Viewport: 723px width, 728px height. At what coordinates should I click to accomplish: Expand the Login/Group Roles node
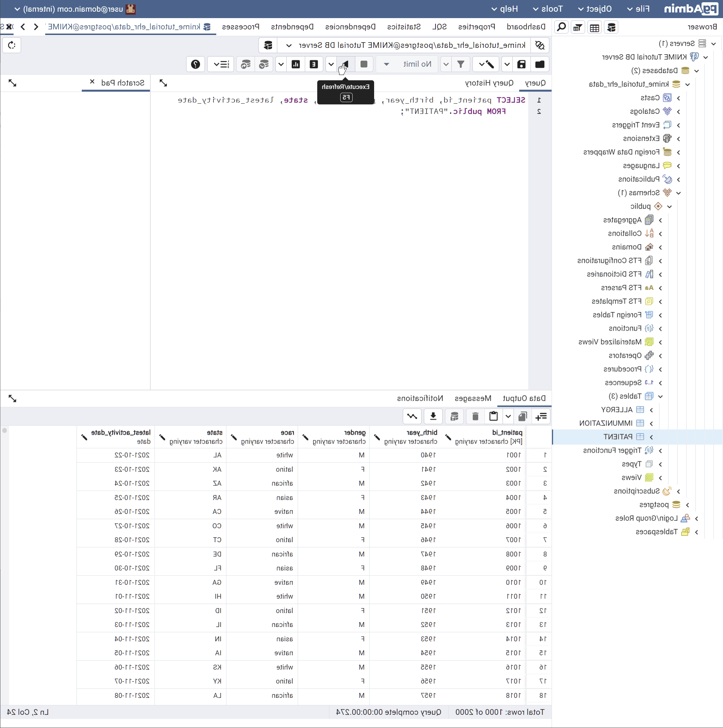pyautogui.click(x=697, y=518)
